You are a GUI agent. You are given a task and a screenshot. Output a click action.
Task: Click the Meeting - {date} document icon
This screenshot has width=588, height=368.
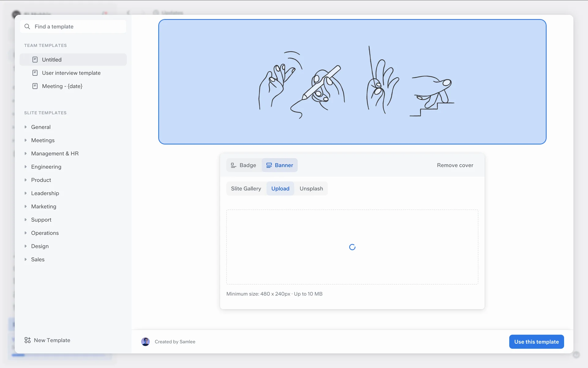(x=35, y=86)
